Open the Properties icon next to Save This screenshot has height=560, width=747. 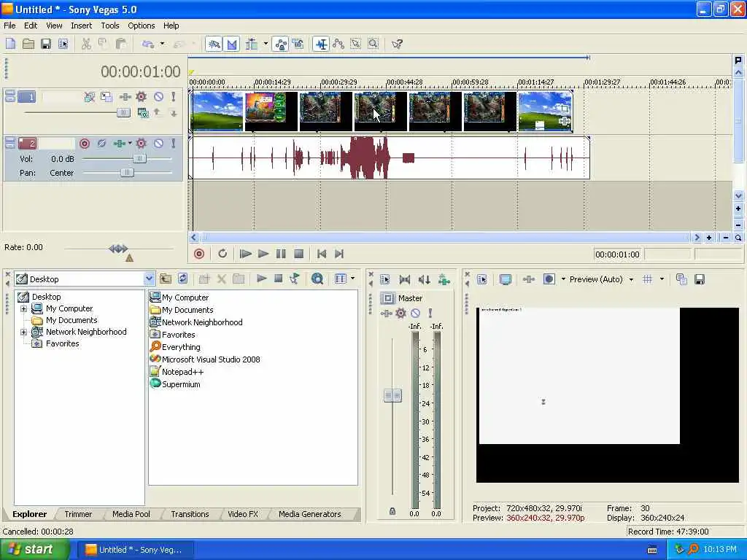point(63,44)
